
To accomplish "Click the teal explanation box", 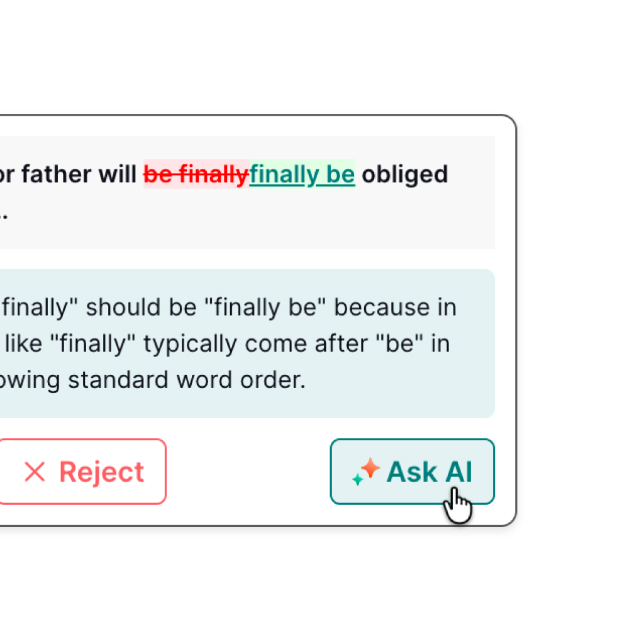I will click(x=248, y=343).
